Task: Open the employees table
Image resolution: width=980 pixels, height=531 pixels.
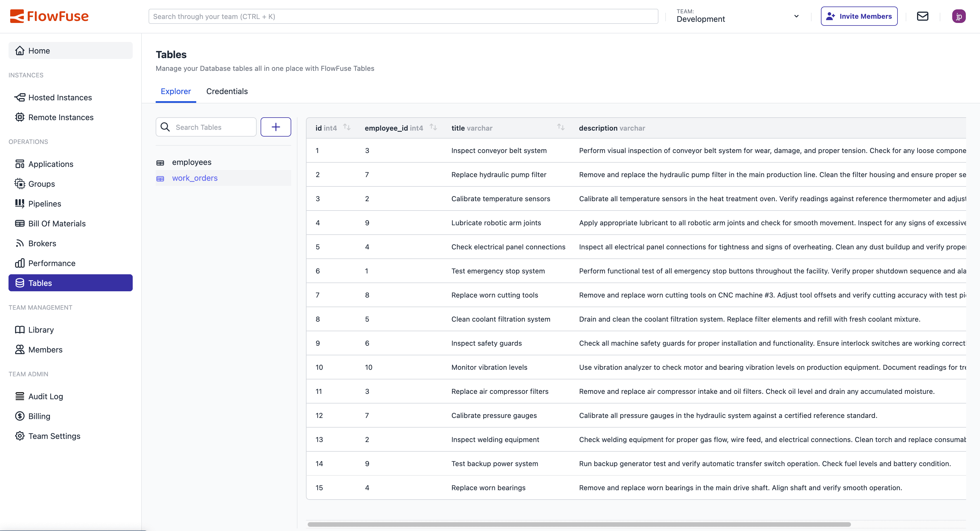Action: coord(192,162)
